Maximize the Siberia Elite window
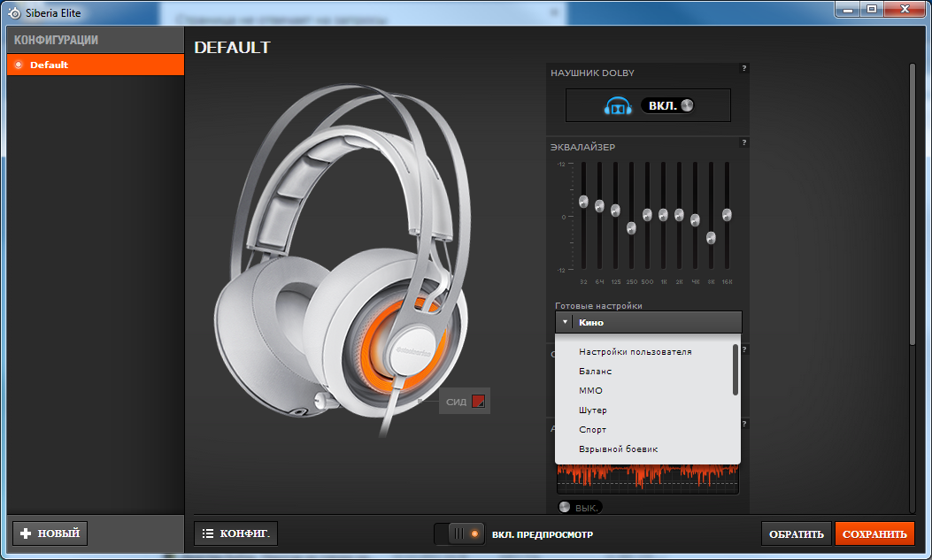Image resolution: width=932 pixels, height=560 pixels. click(872, 10)
